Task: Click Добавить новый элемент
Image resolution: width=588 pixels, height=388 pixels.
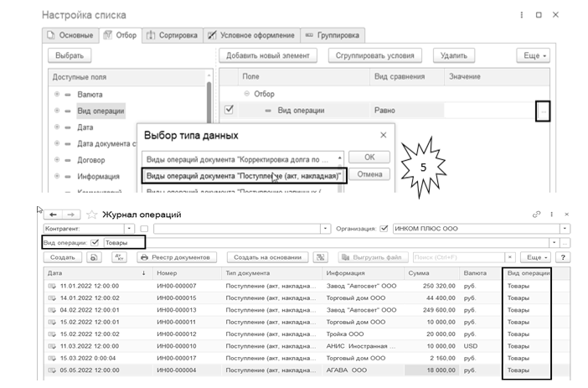Action: point(268,55)
